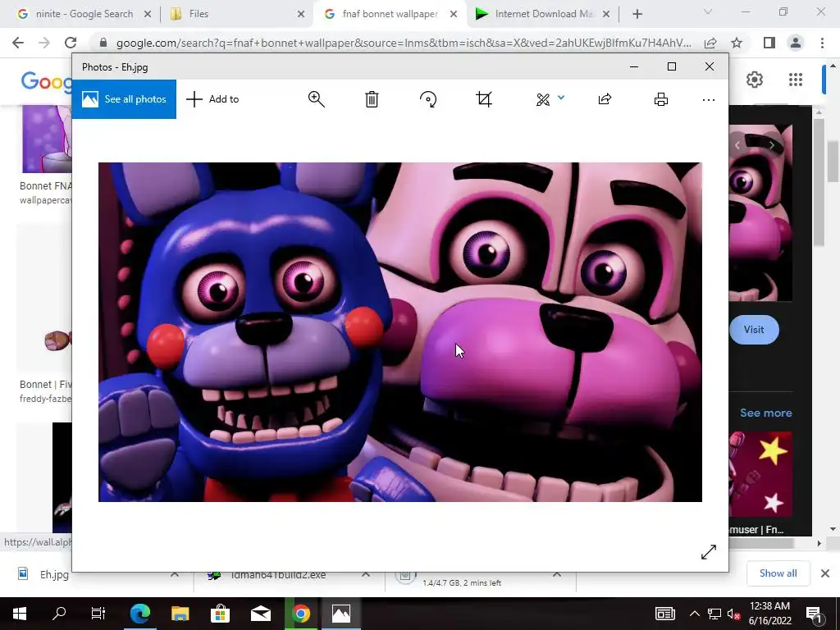
Task: Click See all photos button
Action: point(124,99)
